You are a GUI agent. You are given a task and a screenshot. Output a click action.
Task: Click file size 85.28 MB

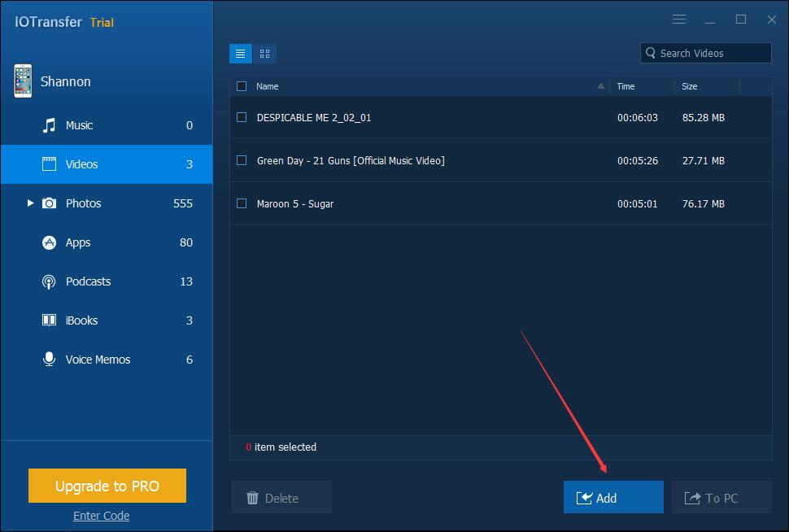[x=704, y=118]
